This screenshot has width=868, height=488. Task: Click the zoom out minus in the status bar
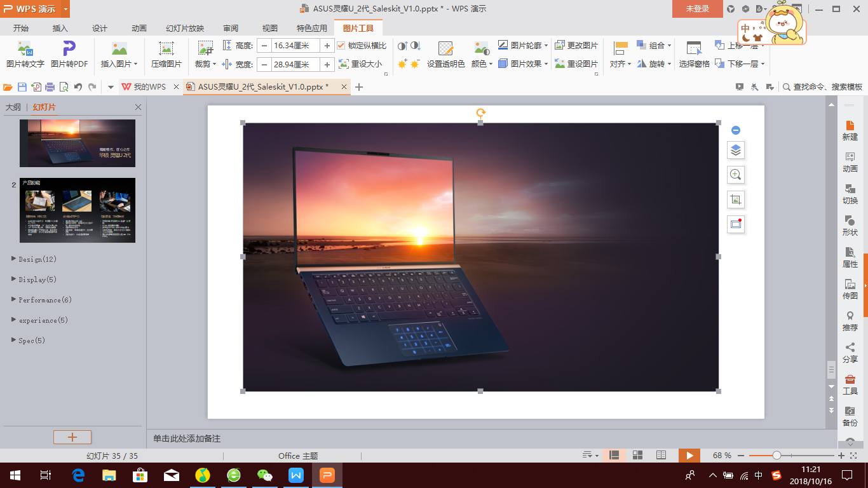[x=742, y=456]
